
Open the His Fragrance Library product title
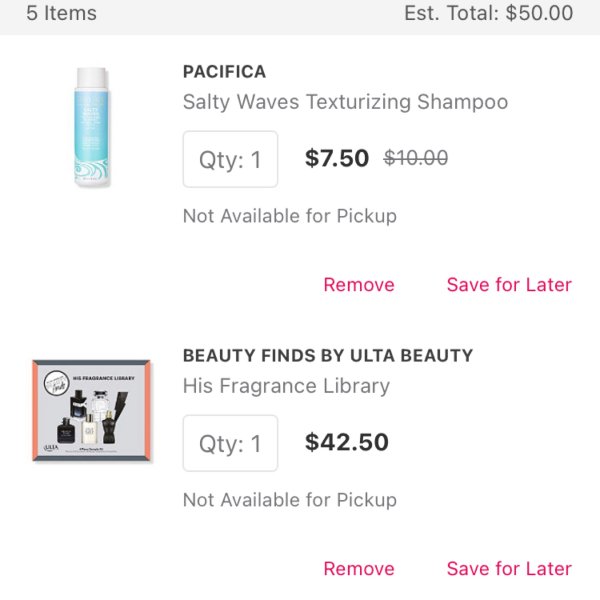click(x=286, y=386)
